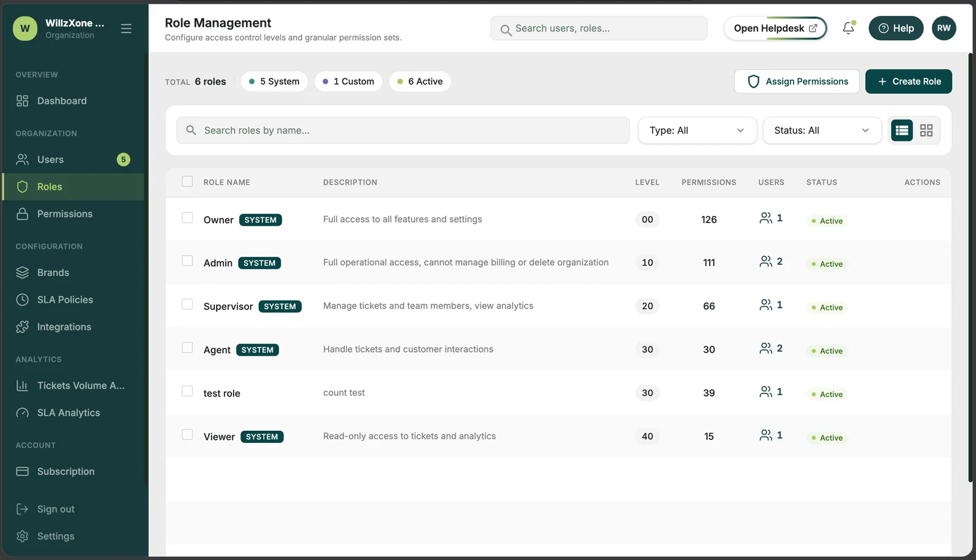Click magnifier icon in global search

coord(506,29)
